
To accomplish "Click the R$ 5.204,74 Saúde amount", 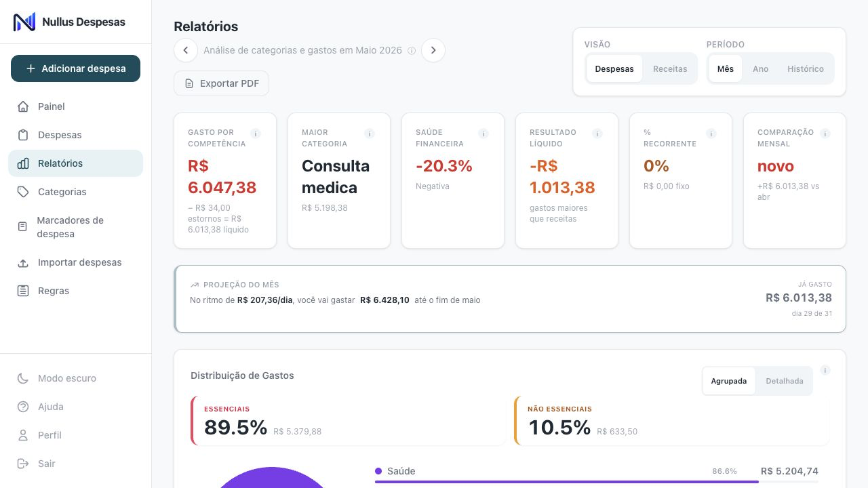I will [789, 471].
